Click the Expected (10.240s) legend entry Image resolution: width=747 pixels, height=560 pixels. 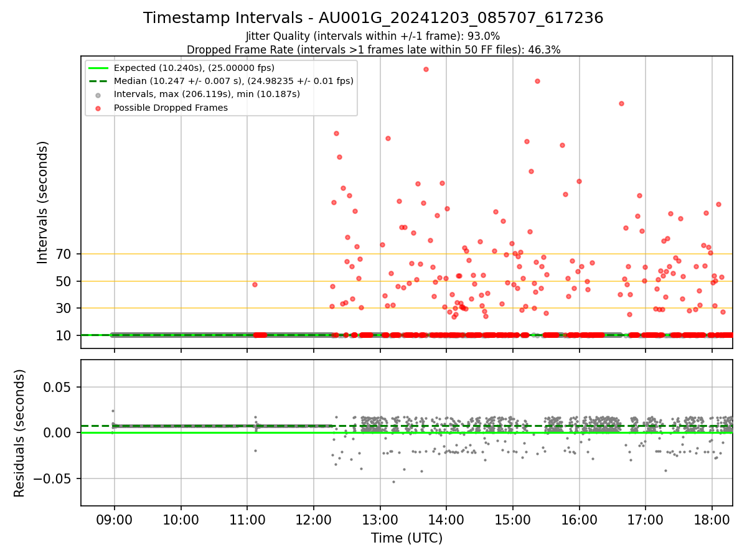click(194, 68)
